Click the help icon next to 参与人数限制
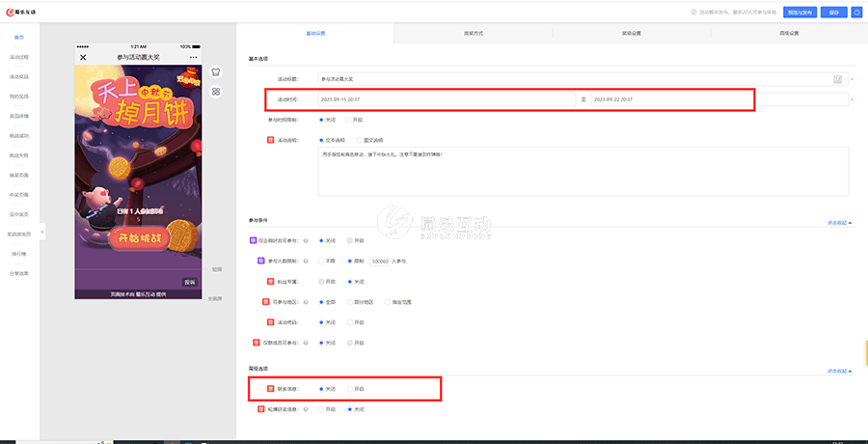The width and height of the screenshot is (868, 444). pyautogui.click(x=306, y=261)
